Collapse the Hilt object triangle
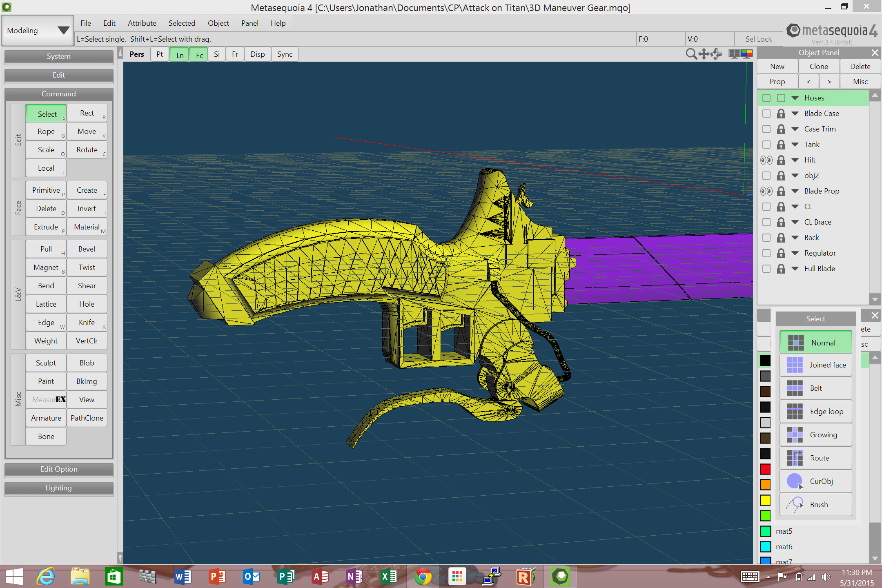The width and height of the screenshot is (882, 588). [x=795, y=160]
